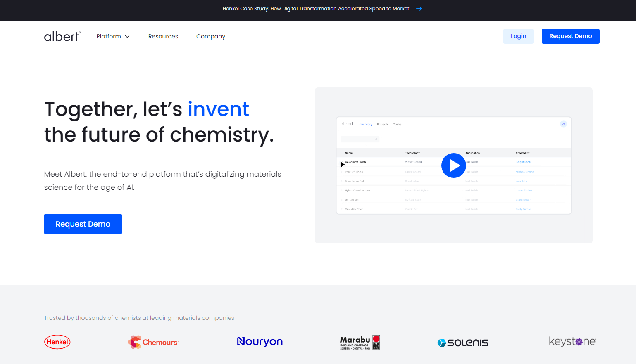Image resolution: width=636 pixels, height=364 pixels.
Task: Open the Resources menu item
Action: coord(163,36)
